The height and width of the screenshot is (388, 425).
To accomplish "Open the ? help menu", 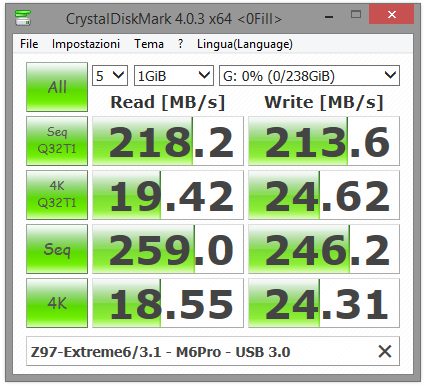I will pos(180,44).
